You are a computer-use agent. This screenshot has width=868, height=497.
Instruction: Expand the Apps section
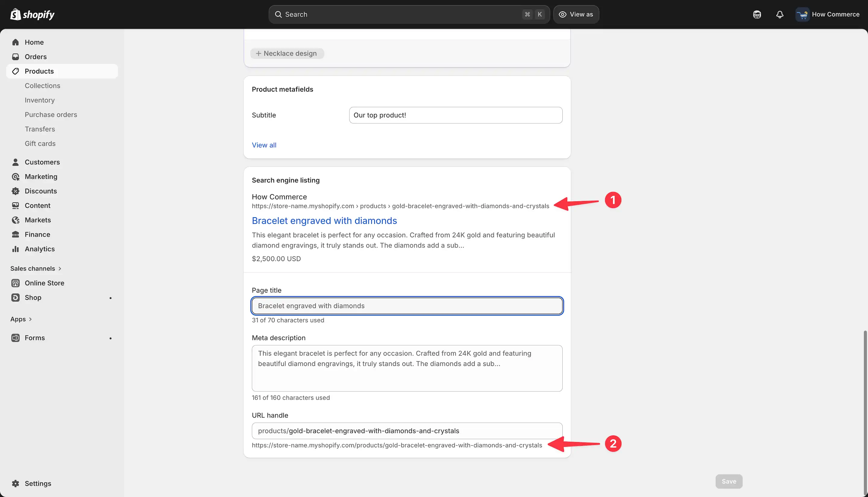[x=21, y=319]
